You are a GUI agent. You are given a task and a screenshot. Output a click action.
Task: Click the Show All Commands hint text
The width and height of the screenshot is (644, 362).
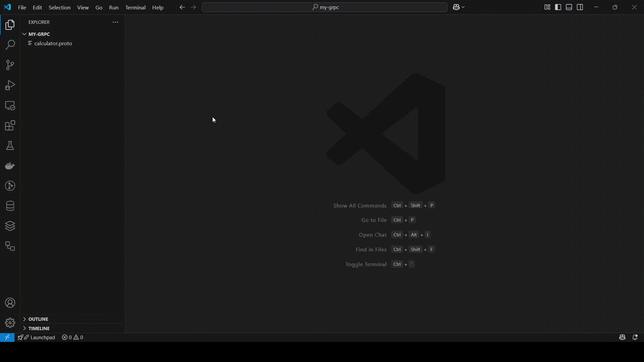(360, 205)
